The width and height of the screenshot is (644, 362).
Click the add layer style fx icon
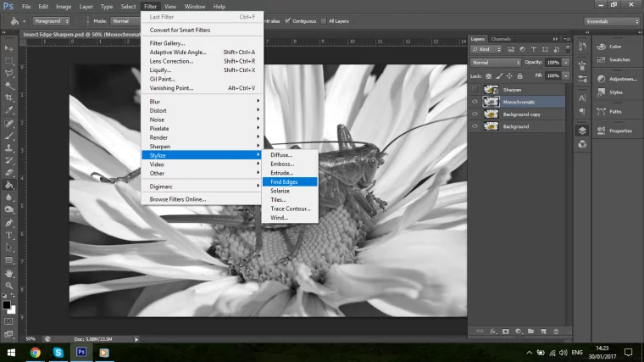tap(493, 331)
